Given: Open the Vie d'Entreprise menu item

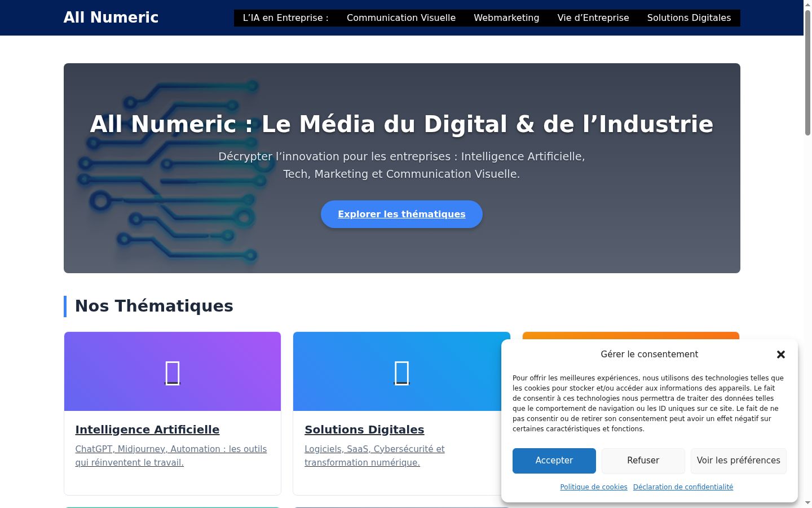Looking at the screenshot, I should (593, 17).
